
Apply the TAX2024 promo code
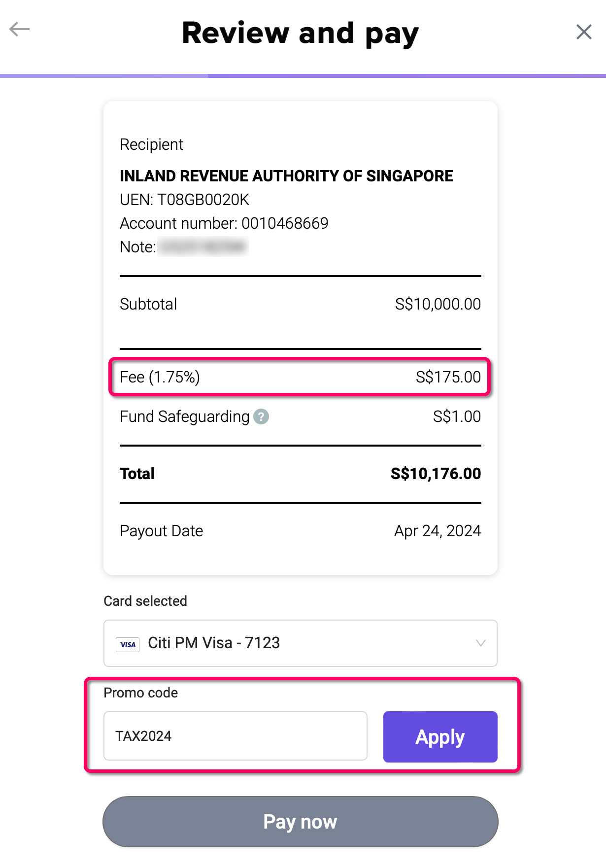click(x=440, y=737)
